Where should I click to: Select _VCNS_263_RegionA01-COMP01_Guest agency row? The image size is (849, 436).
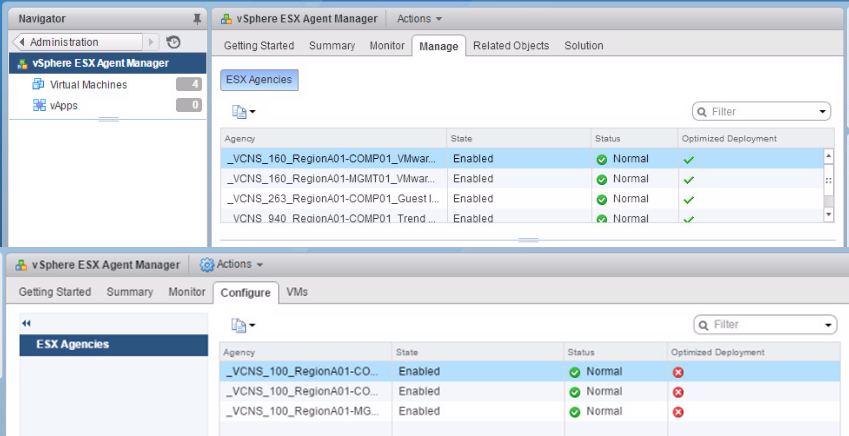[x=522, y=199]
